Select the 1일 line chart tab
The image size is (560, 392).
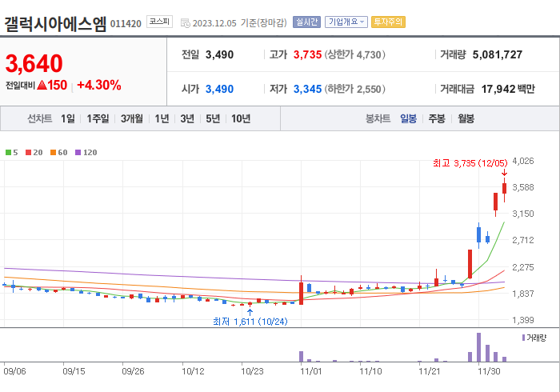68,118
